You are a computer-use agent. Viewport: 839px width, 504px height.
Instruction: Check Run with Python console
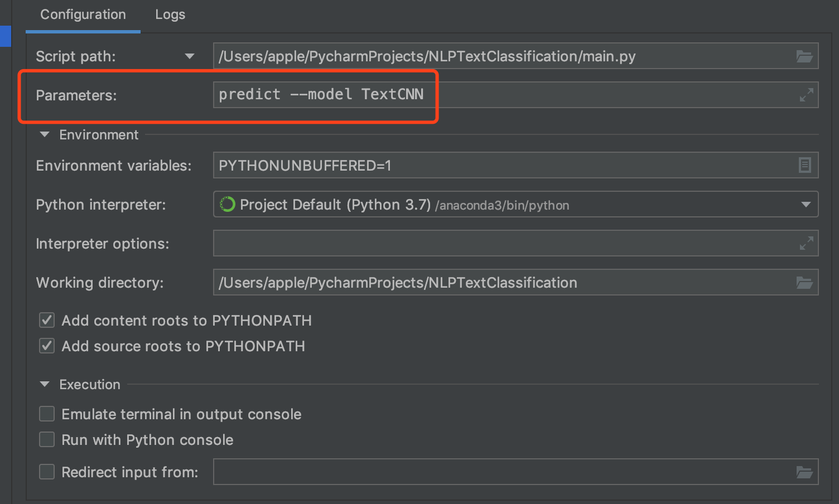pyautogui.click(x=47, y=439)
